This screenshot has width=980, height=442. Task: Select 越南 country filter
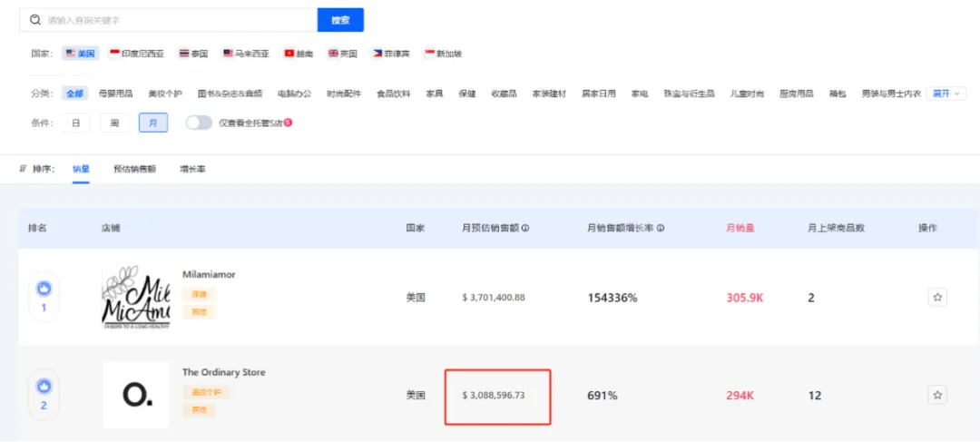[299, 54]
